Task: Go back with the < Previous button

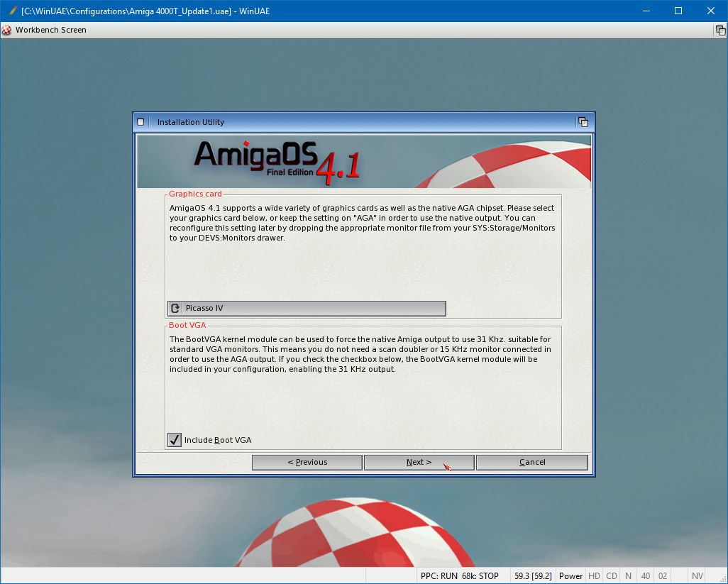Action: [x=307, y=463]
